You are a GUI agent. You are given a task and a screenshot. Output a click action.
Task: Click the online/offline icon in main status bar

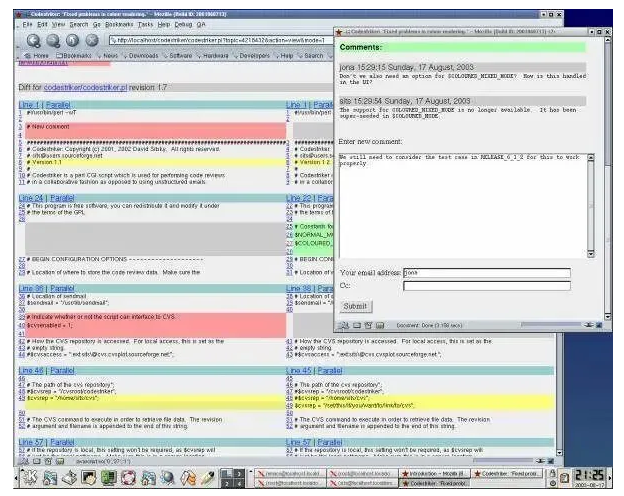tap(540, 461)
